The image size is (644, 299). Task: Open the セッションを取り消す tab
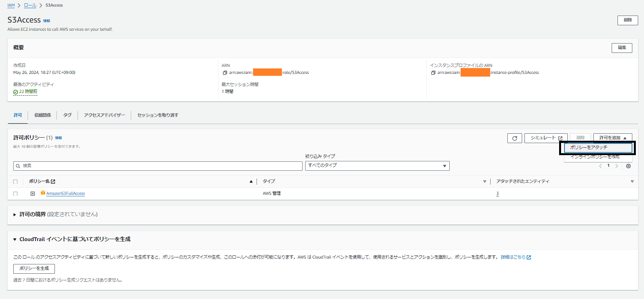158,115
